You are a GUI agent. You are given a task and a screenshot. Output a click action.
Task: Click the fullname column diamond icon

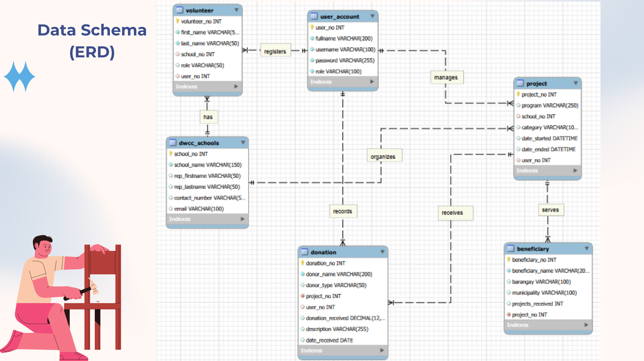312,38
